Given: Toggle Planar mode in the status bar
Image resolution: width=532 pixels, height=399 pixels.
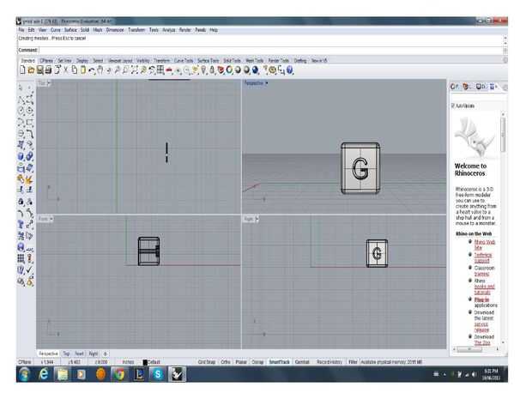Looking at the screenshot, I should pos(241,362).
